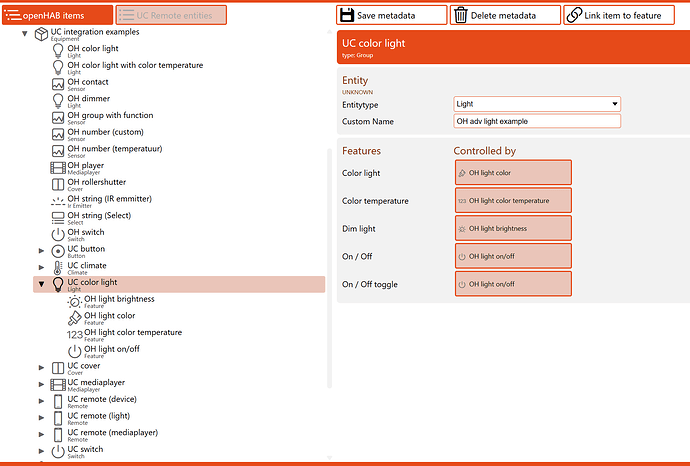Select the UC remote (mediaplayer) label
The width and height of the screenshot is (690, 466).
112,433
